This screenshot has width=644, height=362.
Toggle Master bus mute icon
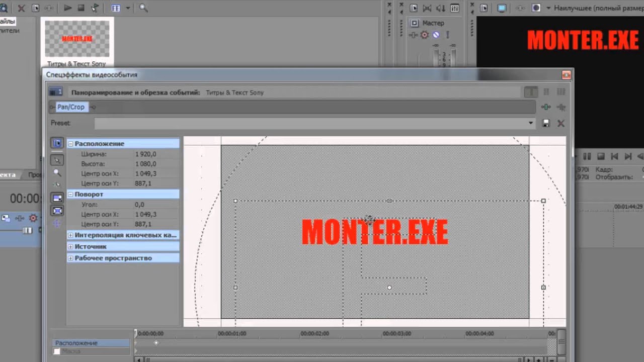436,35
